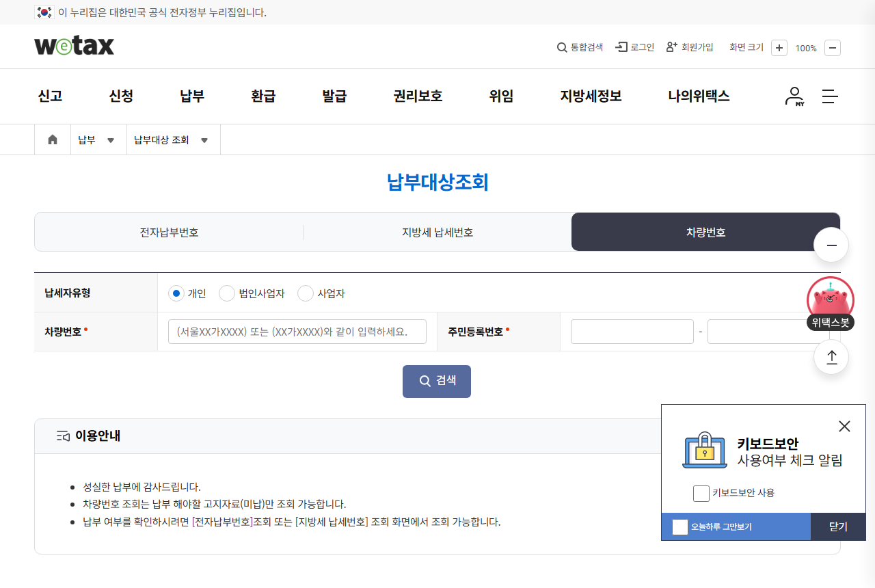The height and width of the screenshot is (588, 875).
Task: Click the wetax logo
Action: pyautogui.click(x=74, y=46)
